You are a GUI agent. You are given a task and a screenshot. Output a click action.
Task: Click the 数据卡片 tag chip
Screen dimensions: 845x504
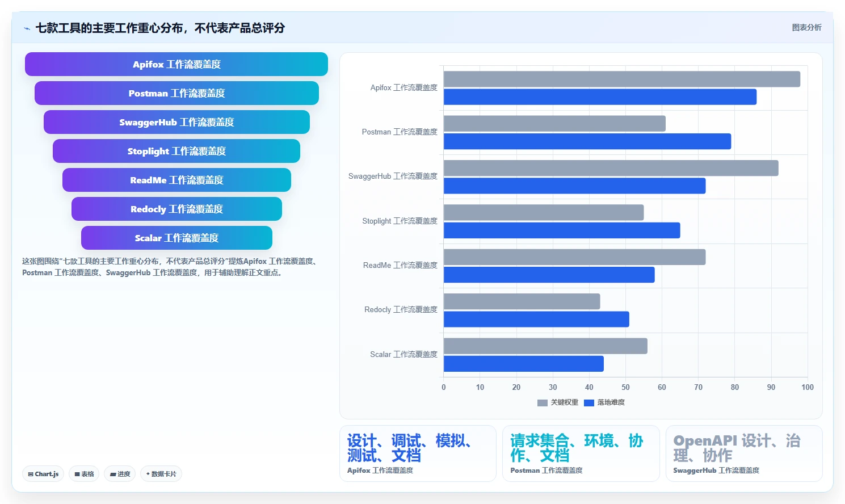pyautogui.click(x=161, y=474)
